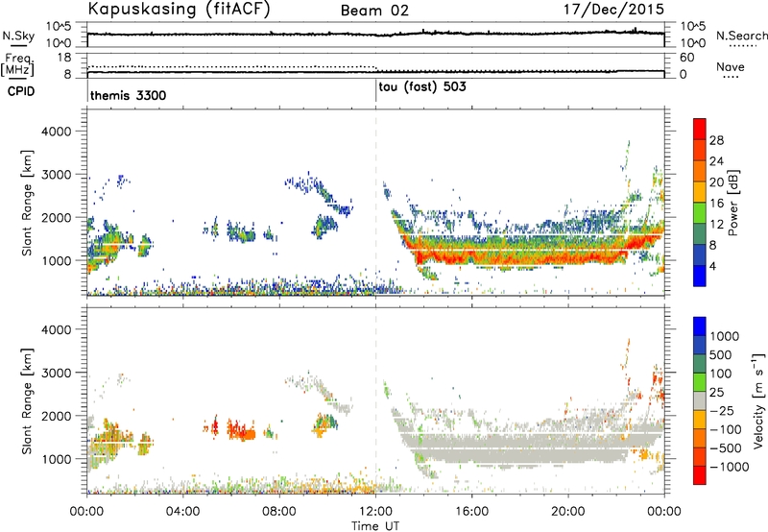Click the 10^5 tick beside N.Search
The image size is (768, 532).
click(693, 26)
